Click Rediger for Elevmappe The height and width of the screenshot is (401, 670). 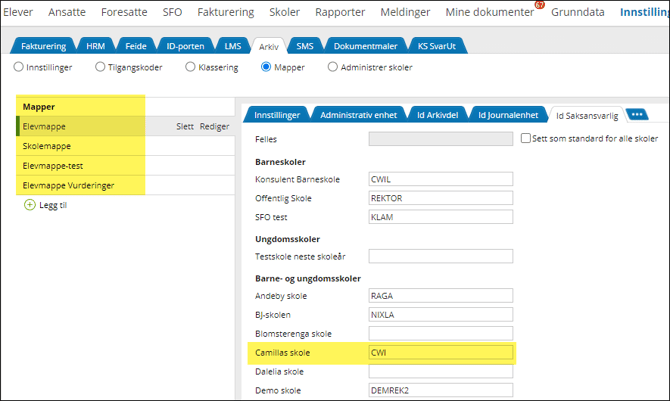point(214,127)
